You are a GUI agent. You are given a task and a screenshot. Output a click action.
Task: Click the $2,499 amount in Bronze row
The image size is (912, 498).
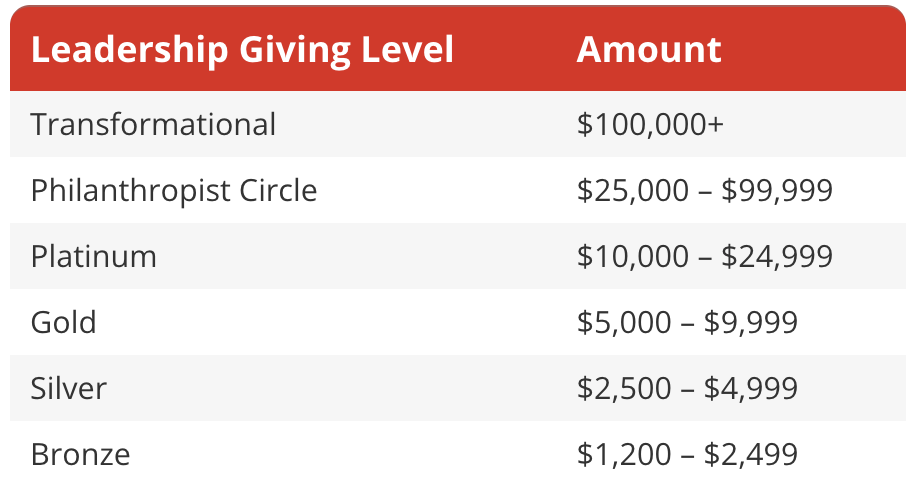(751, 455)
